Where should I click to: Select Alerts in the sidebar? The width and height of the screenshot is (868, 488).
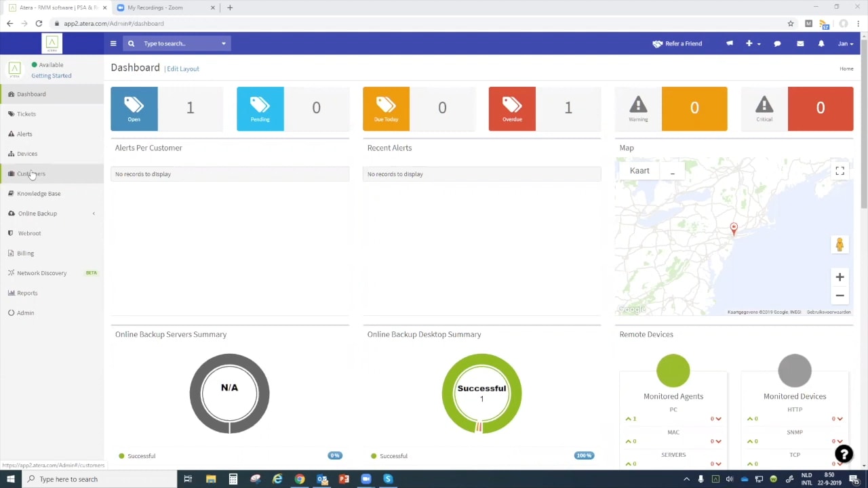[24, 134]
